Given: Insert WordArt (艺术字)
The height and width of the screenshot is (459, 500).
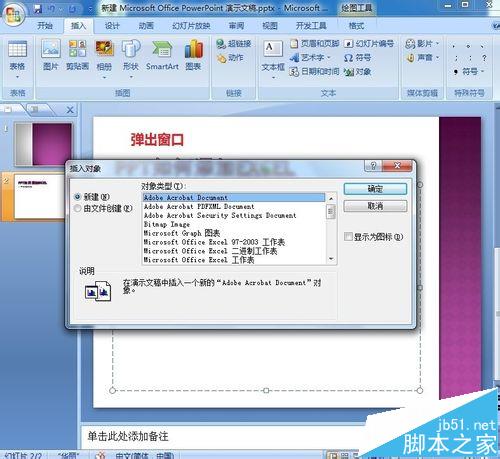Looking at the screenshot, I should (x=310, y=57).
